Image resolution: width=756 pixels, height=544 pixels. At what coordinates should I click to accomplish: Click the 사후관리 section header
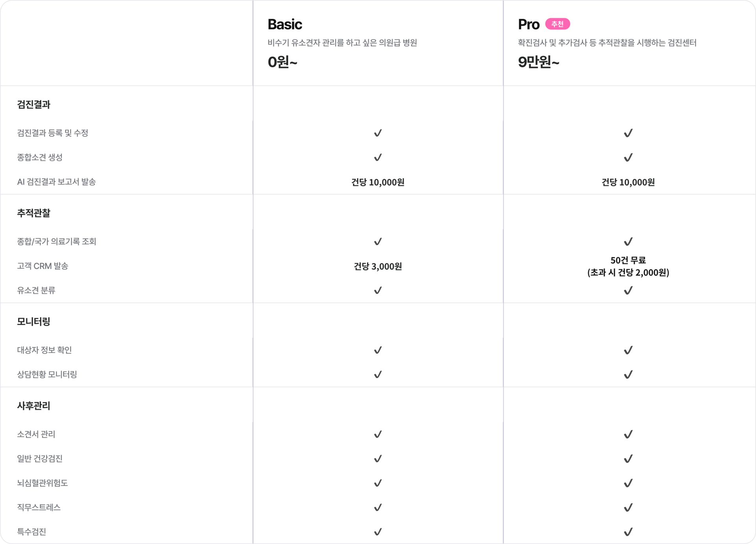click(33, 406)
